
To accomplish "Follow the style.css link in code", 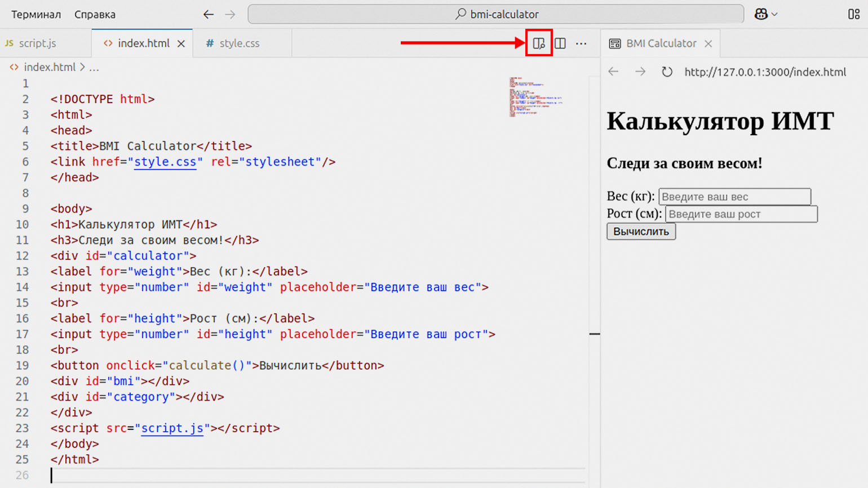I will [x=165, y=162].
